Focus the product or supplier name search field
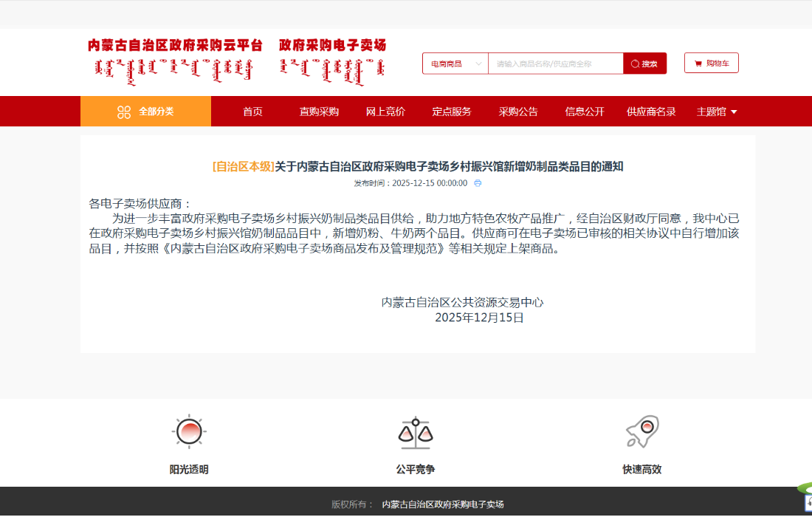The image size is (812, 517). pyautogui.click(x=555, y=64)
